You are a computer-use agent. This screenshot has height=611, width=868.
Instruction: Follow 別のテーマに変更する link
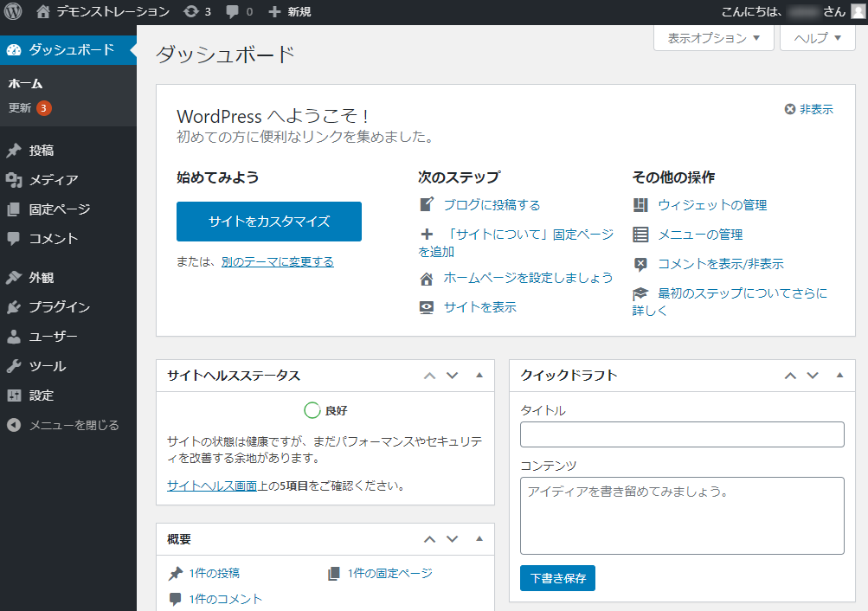point(277,261)
